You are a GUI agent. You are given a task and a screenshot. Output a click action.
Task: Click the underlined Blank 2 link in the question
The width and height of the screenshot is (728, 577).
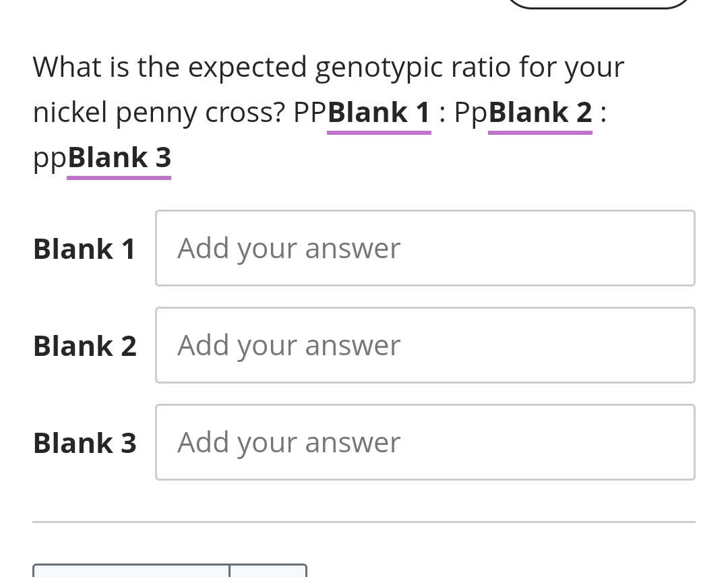click(x=540, y=112)
